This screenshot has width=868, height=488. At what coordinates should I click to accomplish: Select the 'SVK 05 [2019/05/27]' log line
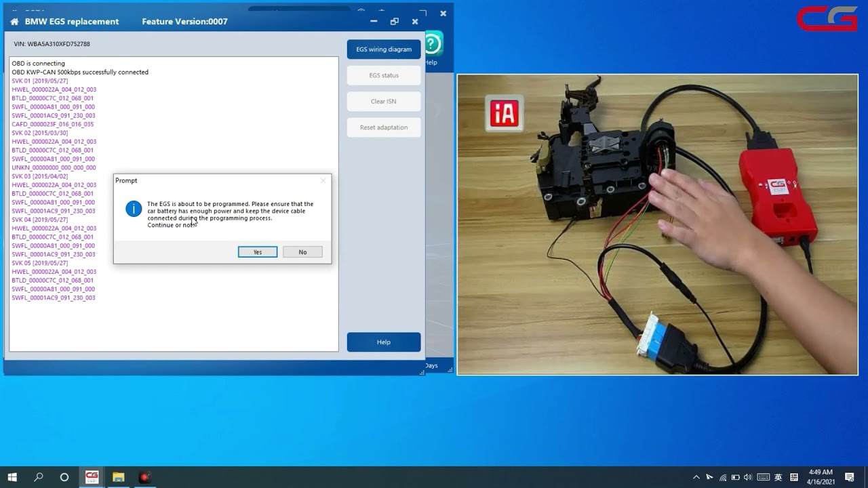(x=39, y=263)
